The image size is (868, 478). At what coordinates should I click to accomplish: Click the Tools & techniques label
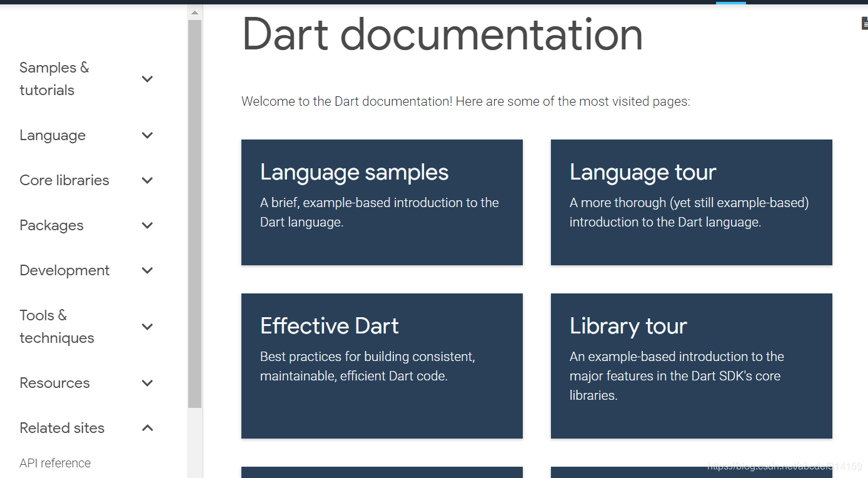pos(57,327)
